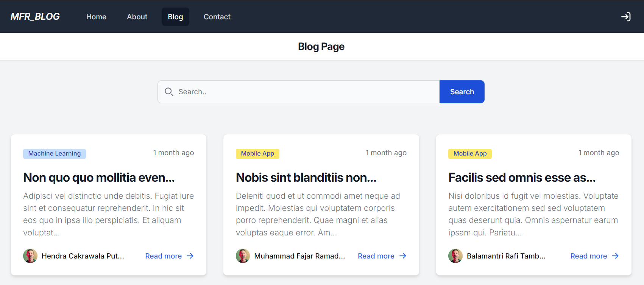This screenshot has height=285, width=644.
Task: Click Balamantri Rafi's avatar image
Action: [455, 256]
